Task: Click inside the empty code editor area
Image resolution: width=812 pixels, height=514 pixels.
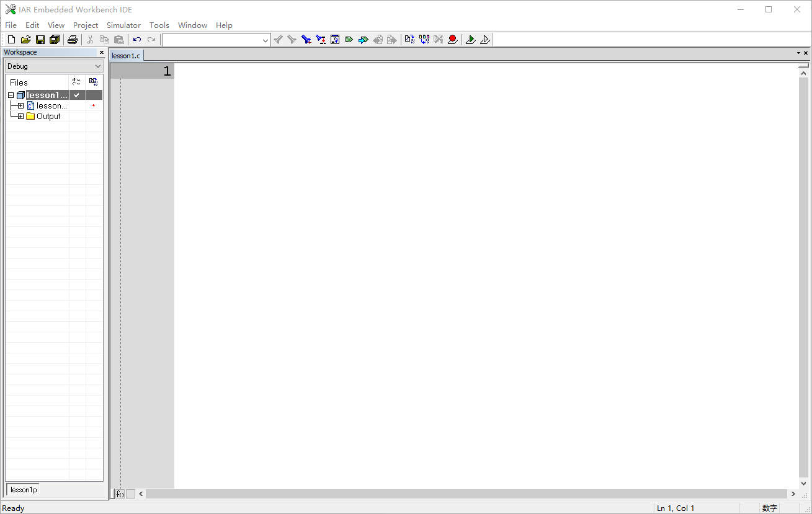Action: (x=487, y=276)
